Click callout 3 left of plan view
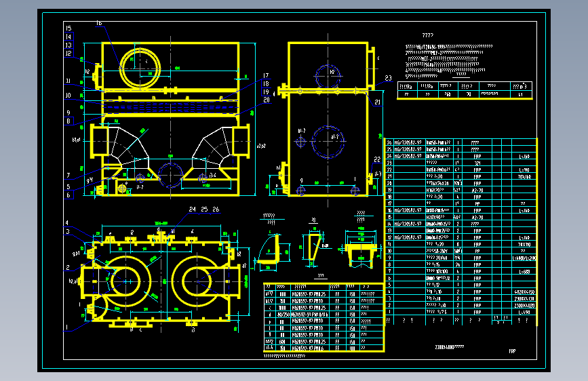 (x=68, y=231)
